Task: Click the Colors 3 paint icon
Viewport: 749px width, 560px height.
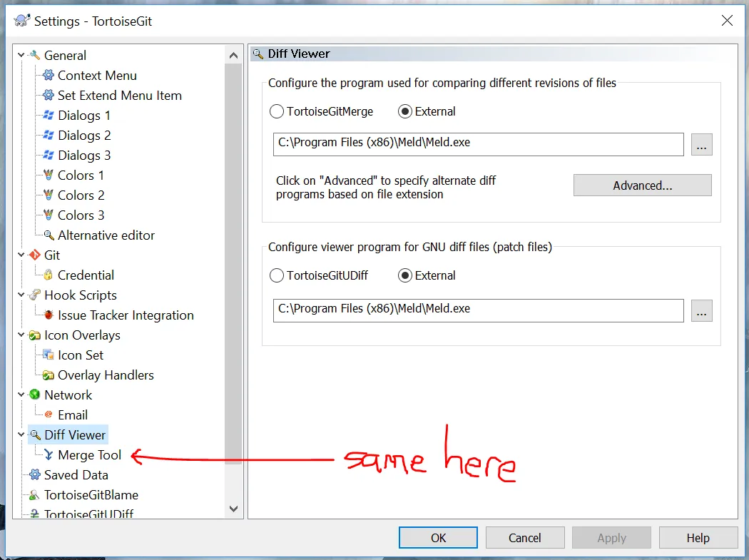Action: tap(49, 215)
